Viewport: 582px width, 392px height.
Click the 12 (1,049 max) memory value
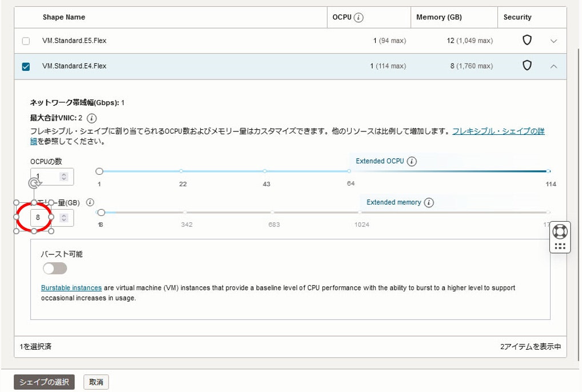point(469,41)
